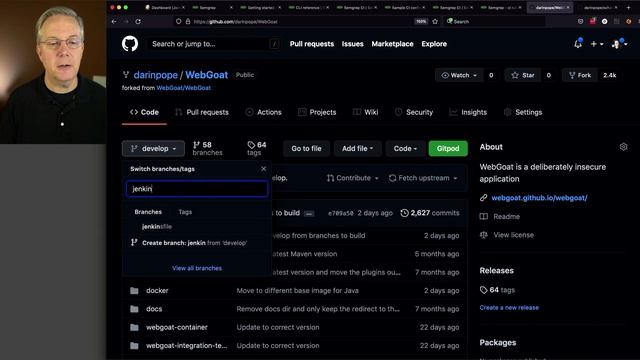
Task: Open the darinpope owner link
Action: [156, 75]
